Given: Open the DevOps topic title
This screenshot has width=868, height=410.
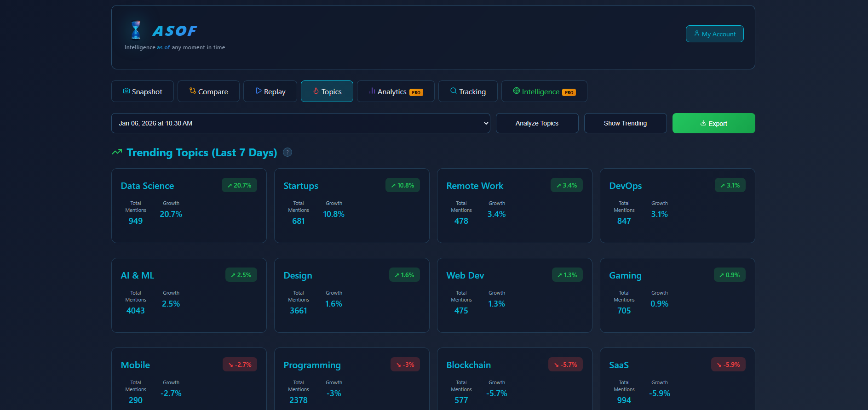Looking at the screenshot, I should pyautogui.click(x=625, y=186).
